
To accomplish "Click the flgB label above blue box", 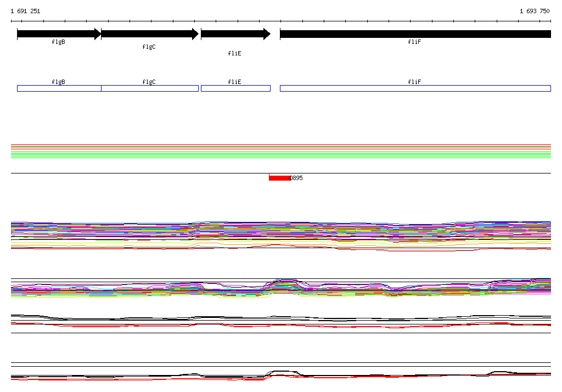I will point(58,82).
